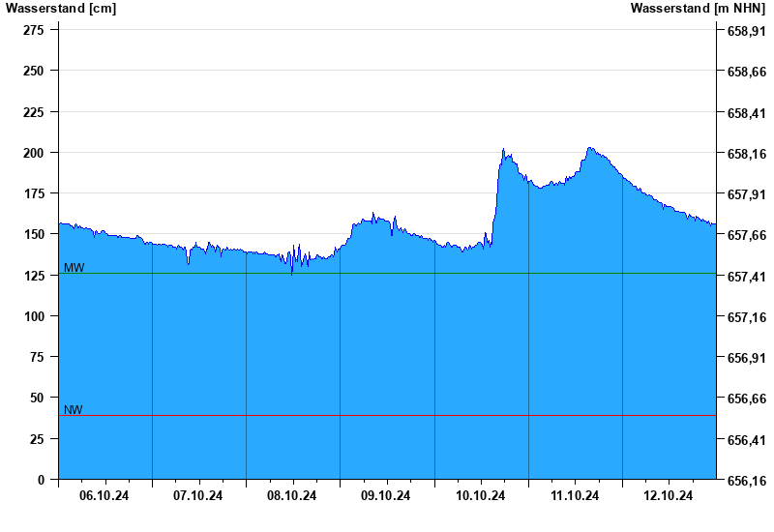The height and width of the screenshot is (532, 774).
Task: Pick the 10.10.24 date label
Action: pyautogui.click(x=480, y=495)
